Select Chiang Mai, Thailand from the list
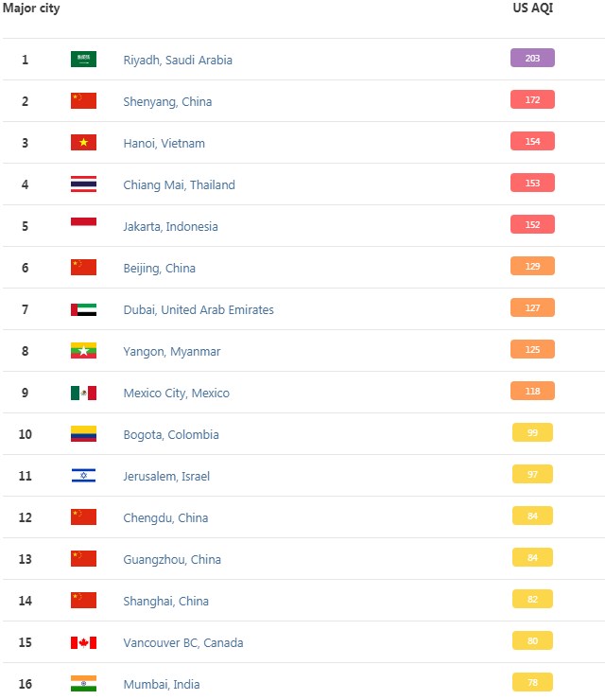 click(179, 184)
